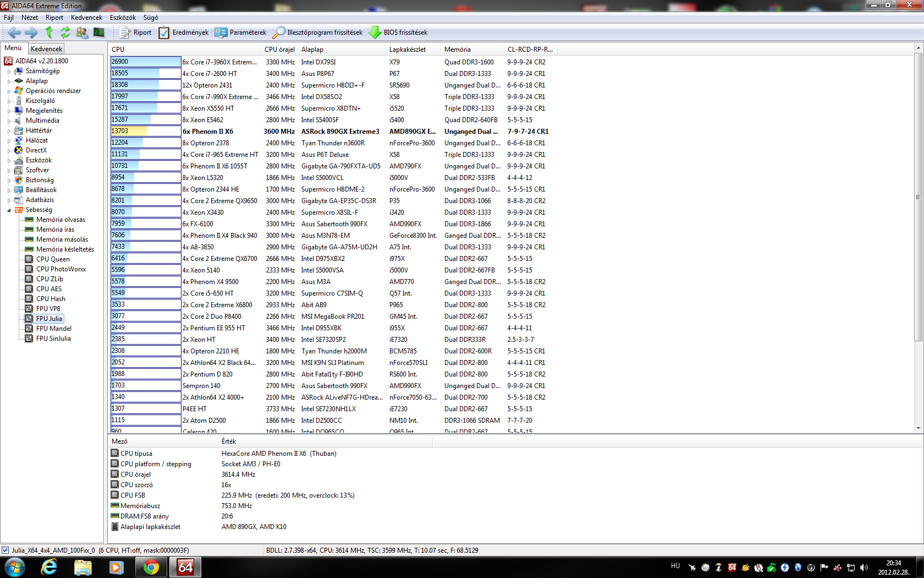Select CPU AES benchmark

(x=49, y=289)
